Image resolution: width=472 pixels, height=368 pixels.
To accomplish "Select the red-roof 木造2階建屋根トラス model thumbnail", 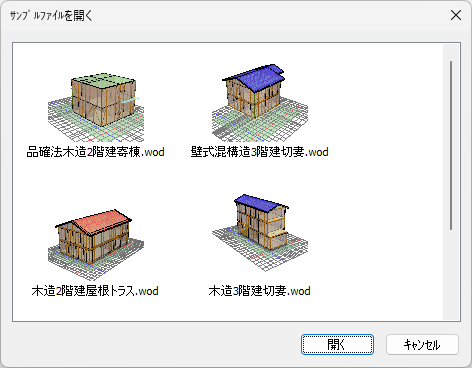I will pyautogui.click(x=96, y=244).
